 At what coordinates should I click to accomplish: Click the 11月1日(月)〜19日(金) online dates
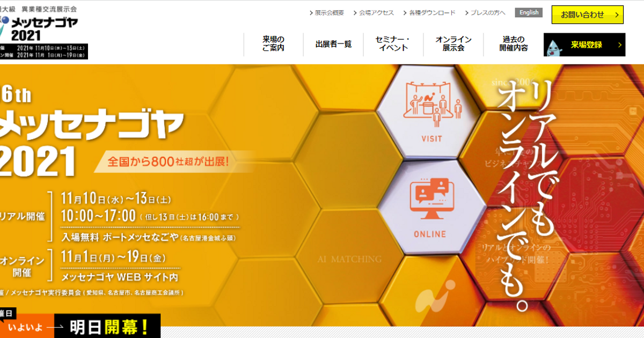113,258
